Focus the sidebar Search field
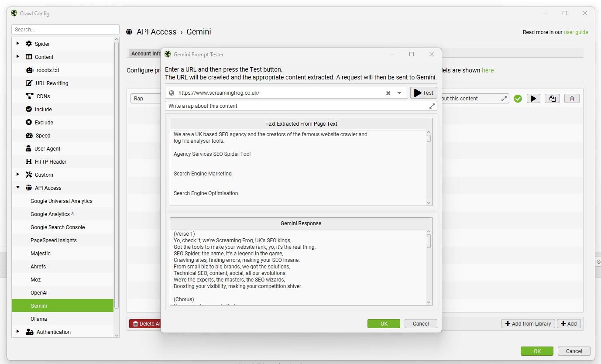The width and height of the screenshot is (601, 364). (65, 30)
